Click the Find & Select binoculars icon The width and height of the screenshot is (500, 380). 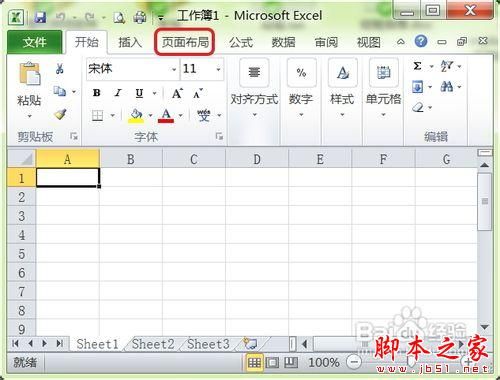click(447, 87)
